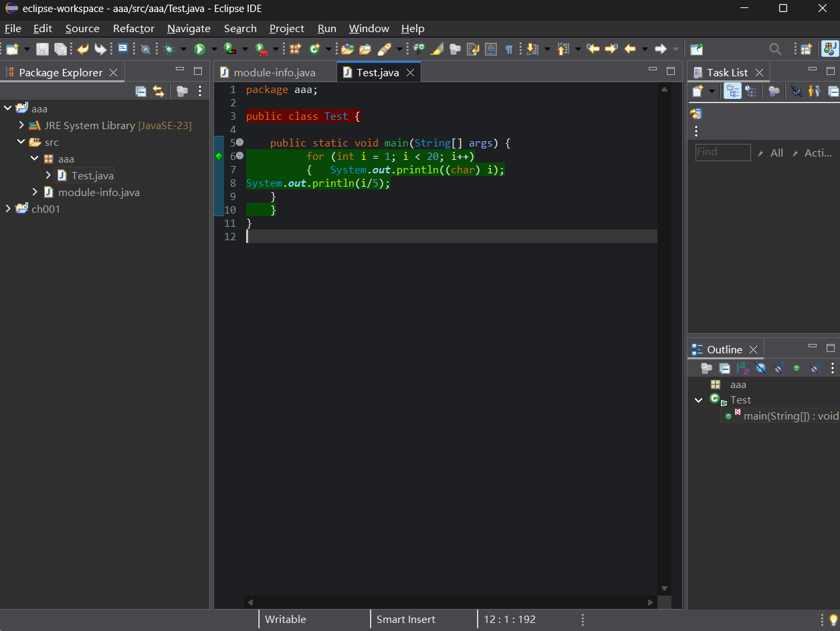Open a Terminal via monitor icon

[123, 48]
